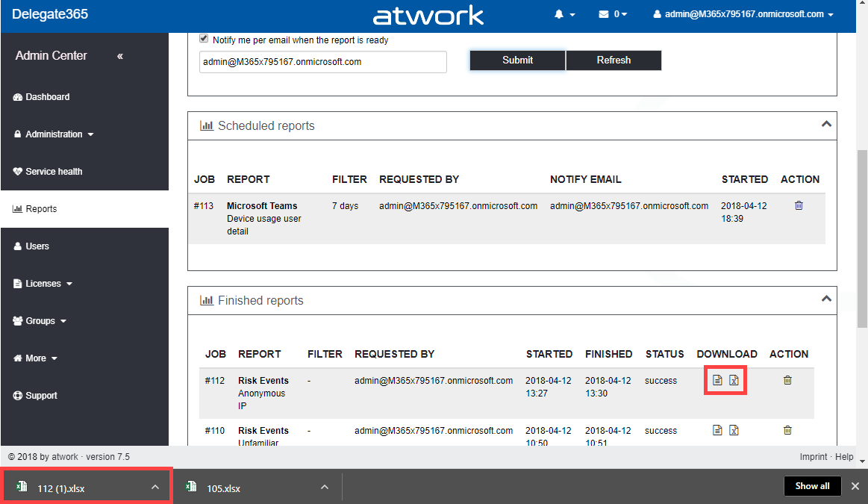Open the mail envelope messages menu

(612, 14)
